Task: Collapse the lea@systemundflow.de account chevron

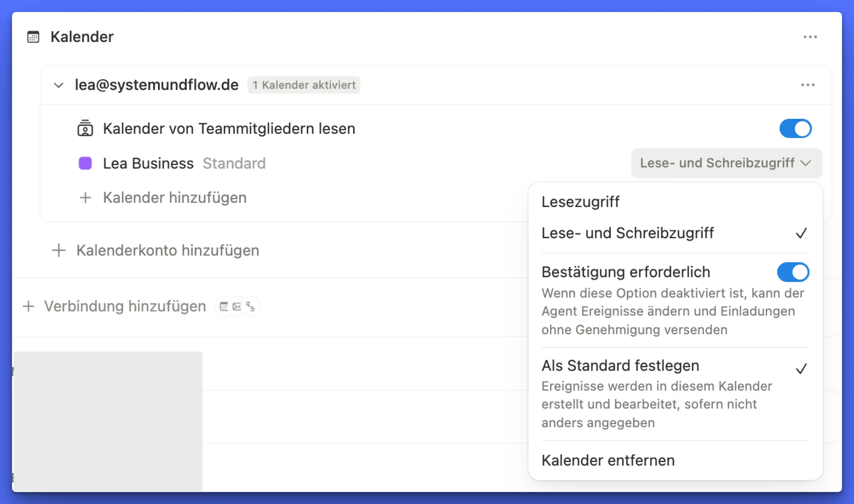Action: coord(59,85)
